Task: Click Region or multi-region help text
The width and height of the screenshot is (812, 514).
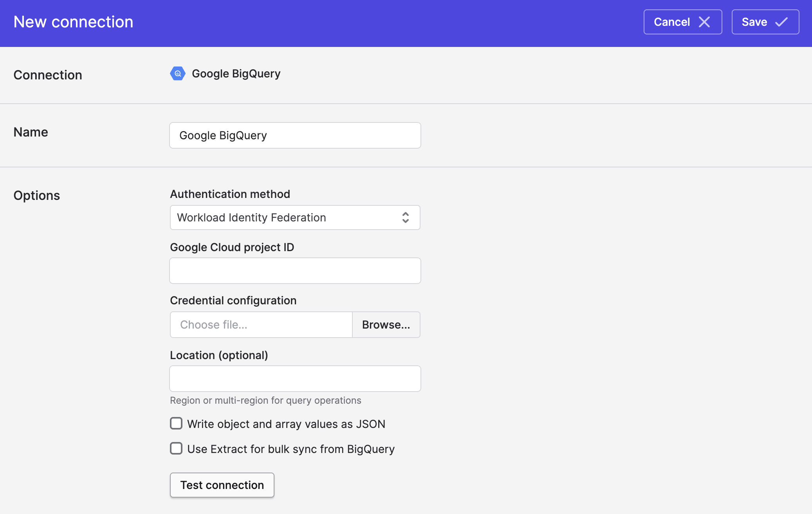Action: point(265,401)
